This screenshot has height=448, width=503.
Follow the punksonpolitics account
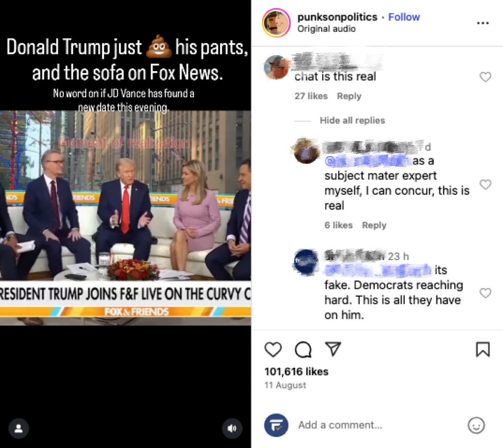tap(404, 17)
